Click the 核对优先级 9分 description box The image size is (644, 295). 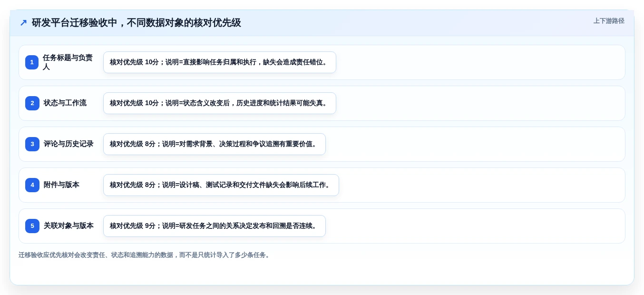click(215, 226)
